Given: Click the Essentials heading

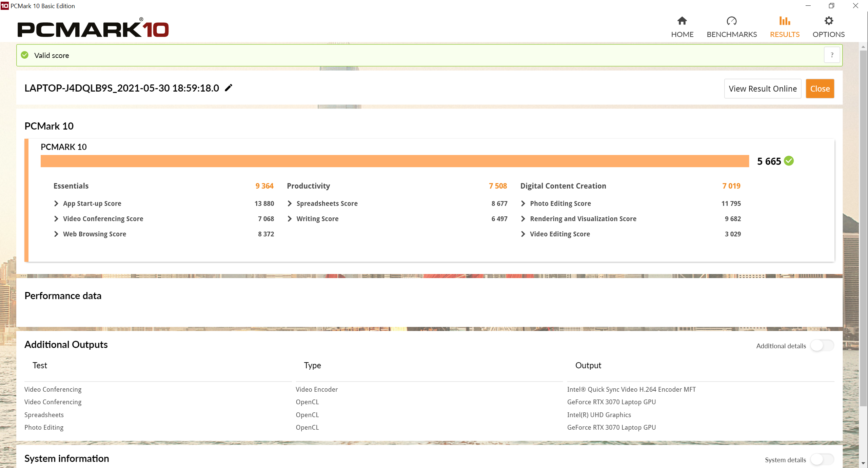Looking at the screenshot, I should click(71, 186).
